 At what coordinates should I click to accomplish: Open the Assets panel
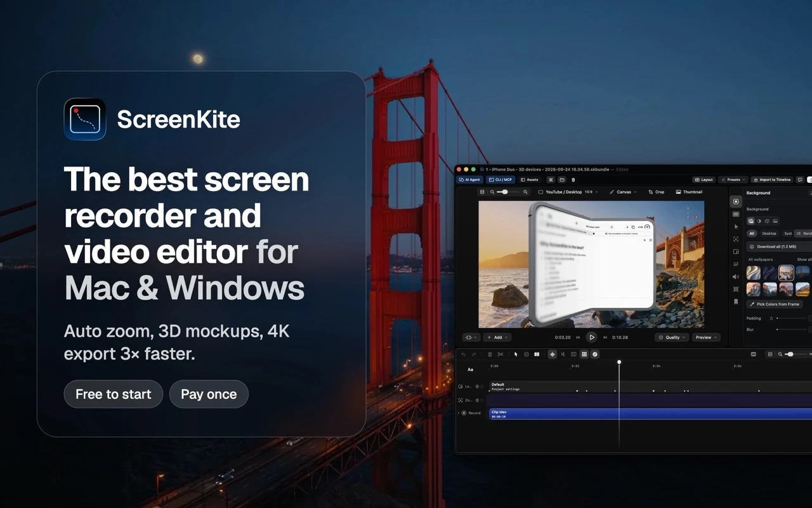[529, 180]
